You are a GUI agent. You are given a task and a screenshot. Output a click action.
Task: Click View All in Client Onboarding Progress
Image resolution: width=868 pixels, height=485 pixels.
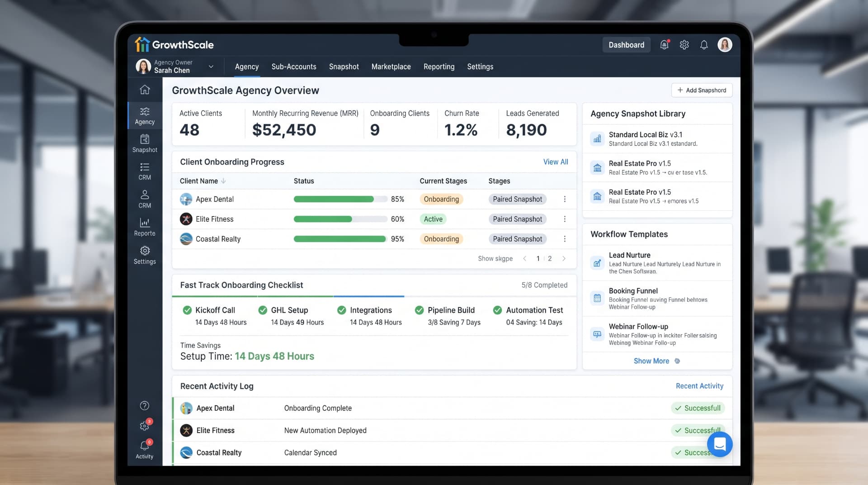click(556, 162)
